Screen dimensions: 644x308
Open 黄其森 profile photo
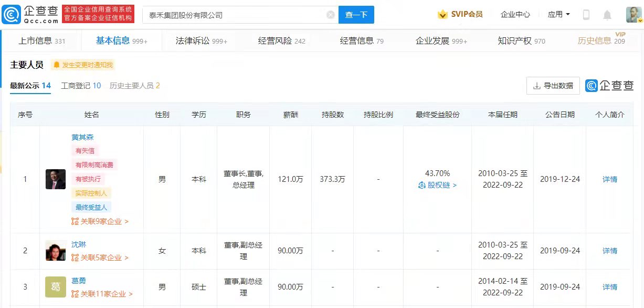coord(56,179)
